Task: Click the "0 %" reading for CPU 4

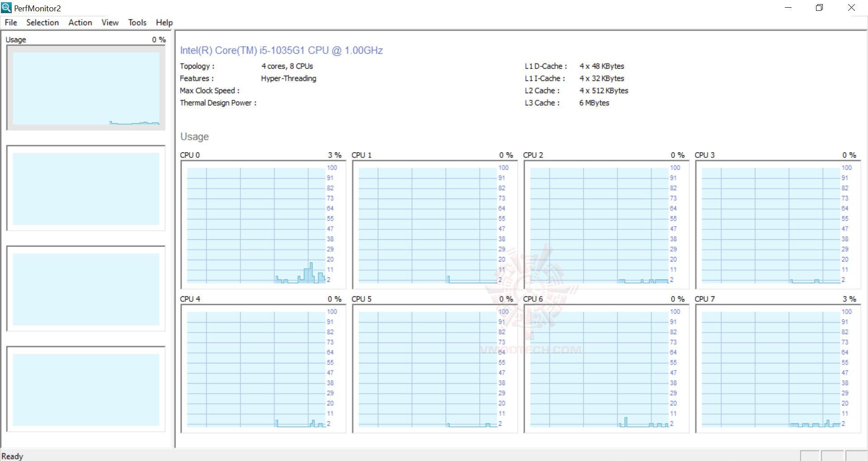Action: point(335,299)
